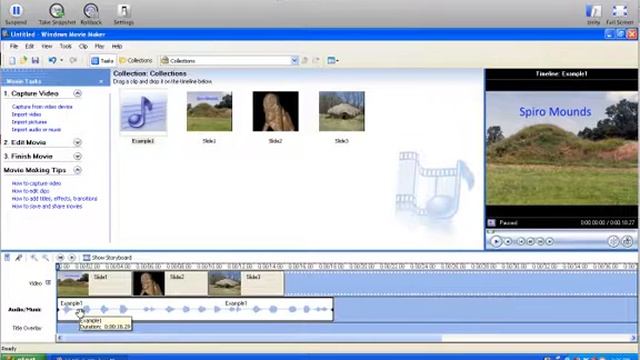Click the Redo toolbar icon
Screen dimensions: 640x360
tap(73, 60)
